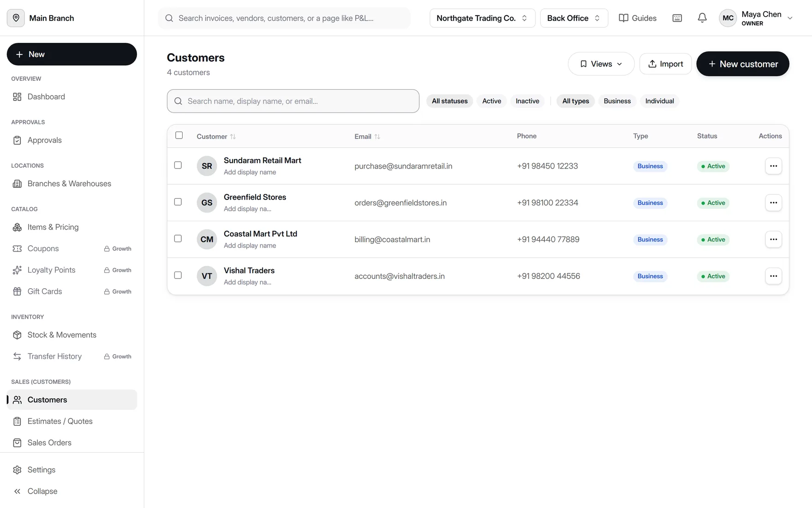Sort by Email column arrows
812x508 pixels.
click(x=377, y=137)
